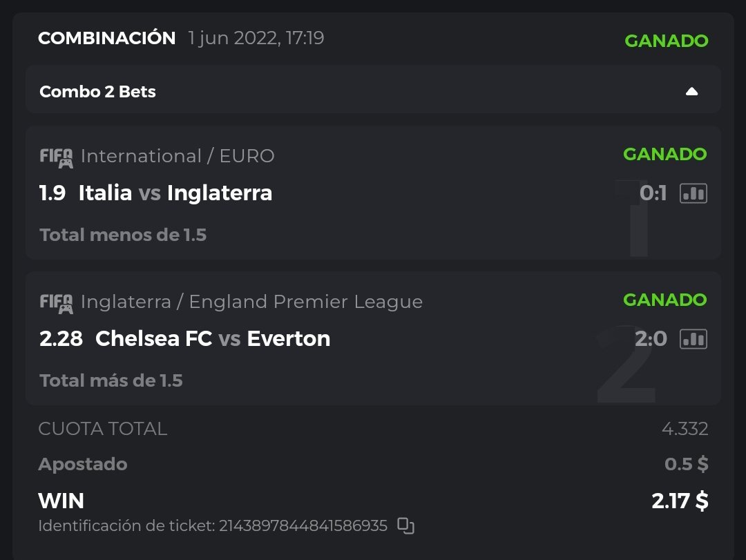Click the 2.28 odds value
The width and height of the screenshot is (746, 560).
[x=61, y=338]
